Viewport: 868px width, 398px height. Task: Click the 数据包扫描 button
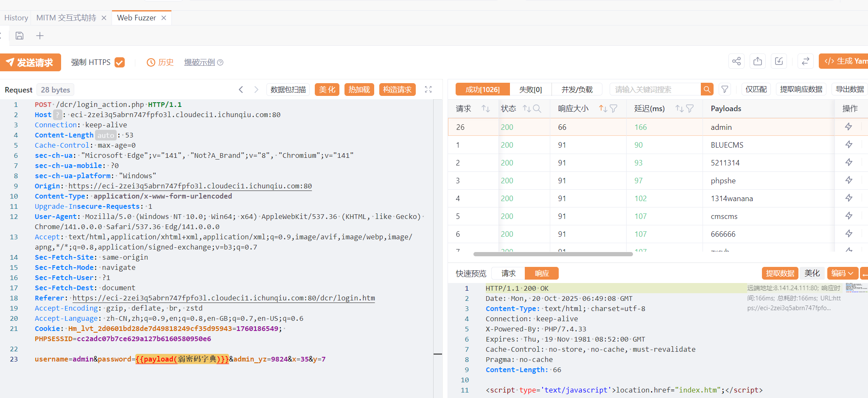tap(288, 90)
